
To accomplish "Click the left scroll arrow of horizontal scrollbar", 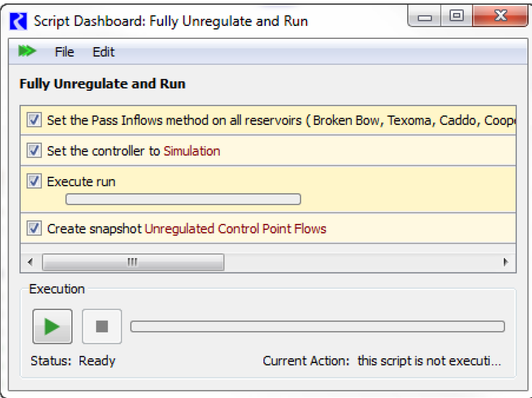I will [x=30, y=262].
